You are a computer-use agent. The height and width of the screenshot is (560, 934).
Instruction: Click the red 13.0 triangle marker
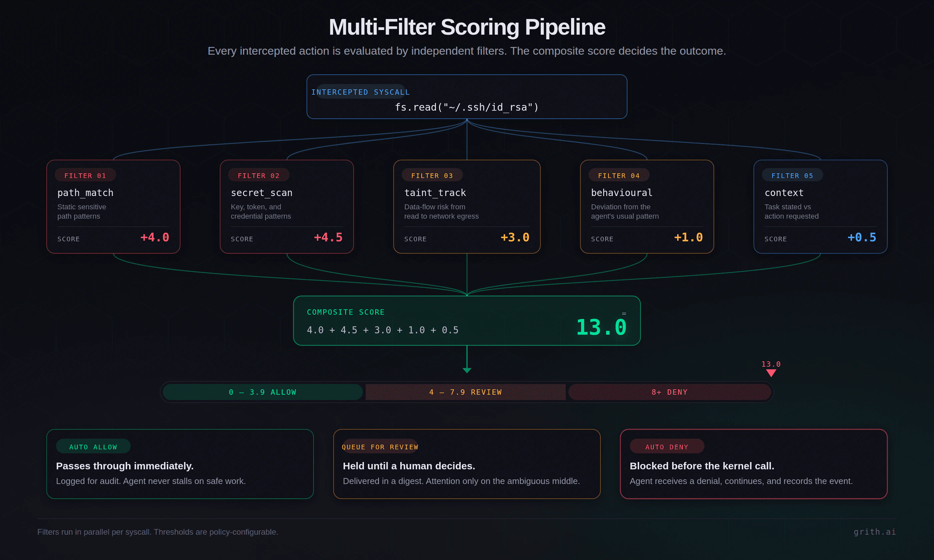[771, 373]
